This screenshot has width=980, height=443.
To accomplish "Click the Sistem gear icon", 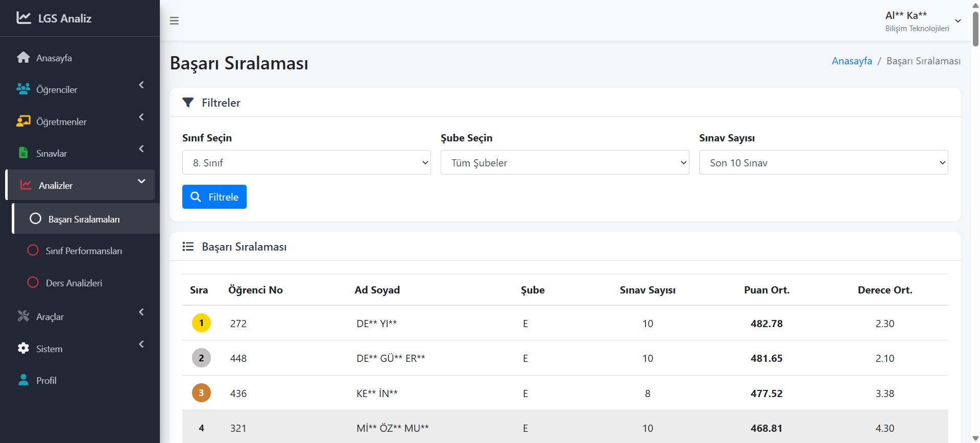I will tap(23, 349).
